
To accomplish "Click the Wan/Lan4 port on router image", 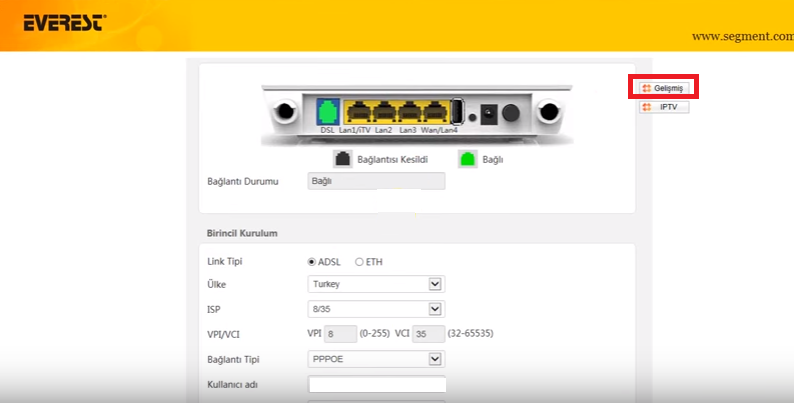I will point(435,112).
